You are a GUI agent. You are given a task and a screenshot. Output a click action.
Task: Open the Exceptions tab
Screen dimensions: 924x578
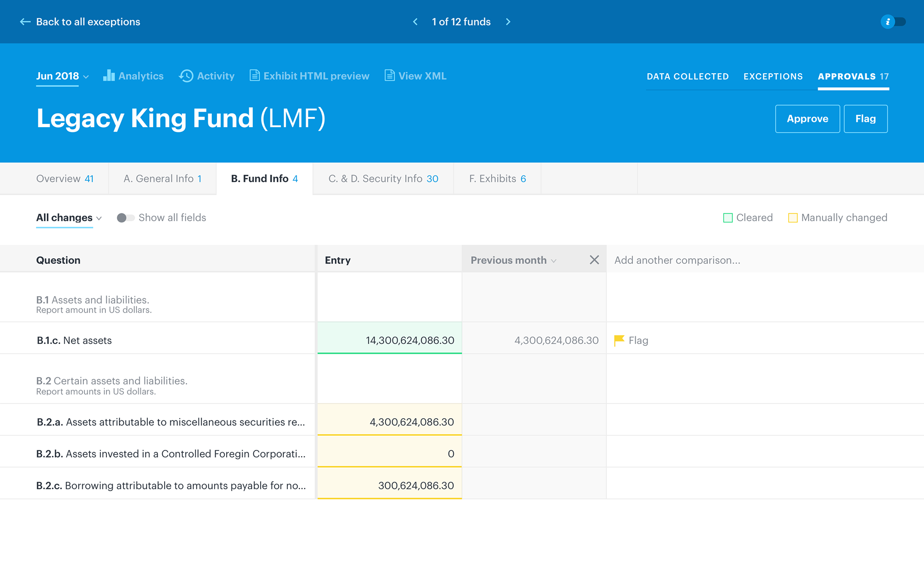(x=773, y=77)
